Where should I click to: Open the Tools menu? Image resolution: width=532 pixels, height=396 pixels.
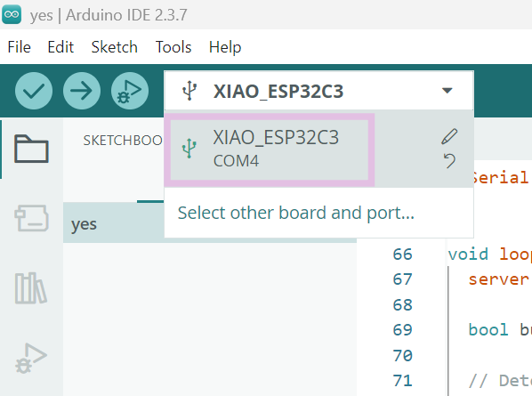173,47
